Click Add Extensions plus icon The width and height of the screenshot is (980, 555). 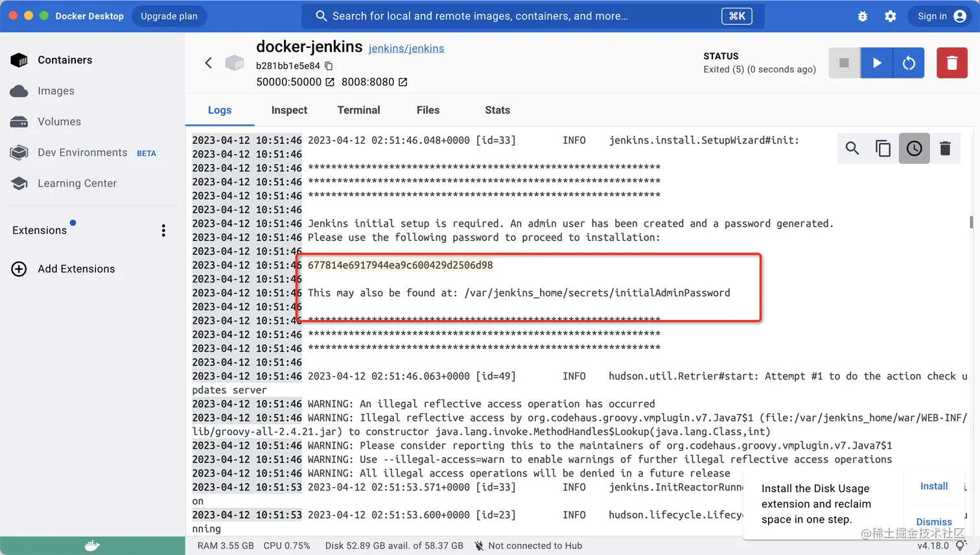[19, 269]
